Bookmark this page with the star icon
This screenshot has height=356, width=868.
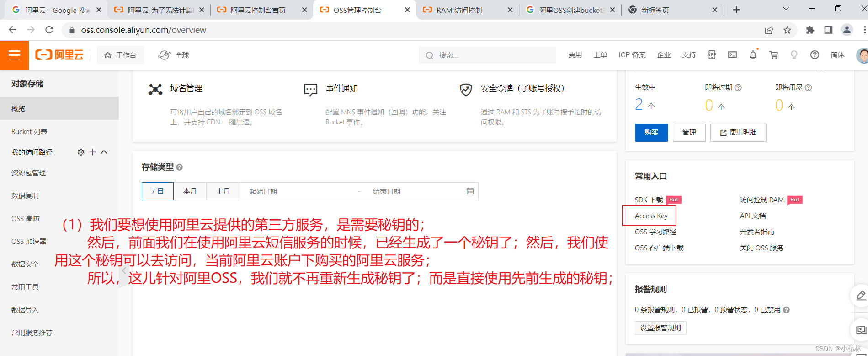787,30
